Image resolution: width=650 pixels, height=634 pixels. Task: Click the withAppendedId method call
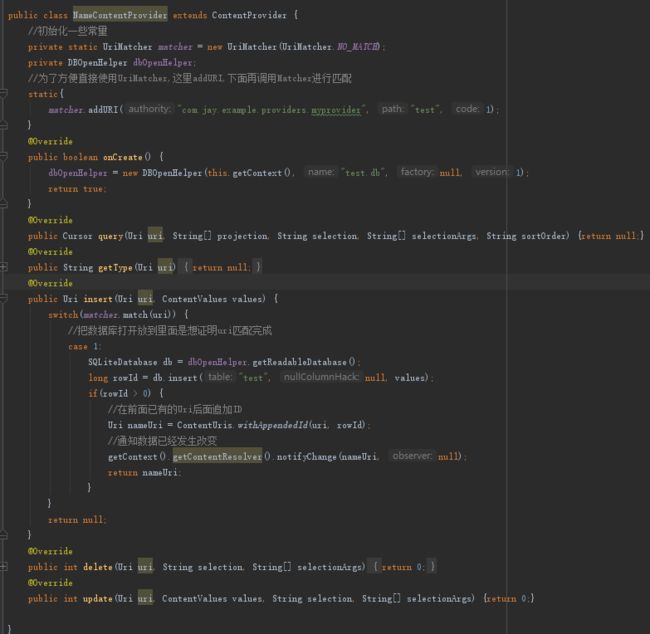pos(272,425)
